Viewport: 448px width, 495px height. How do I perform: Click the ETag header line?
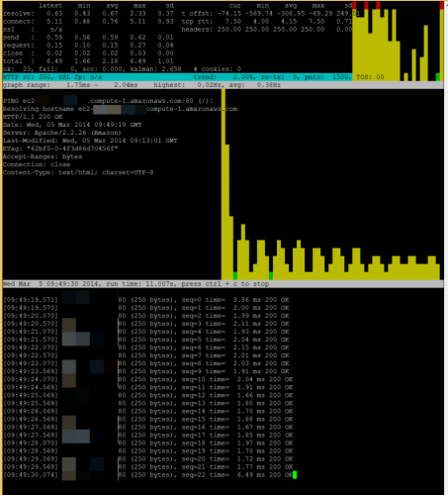(60, 148)
